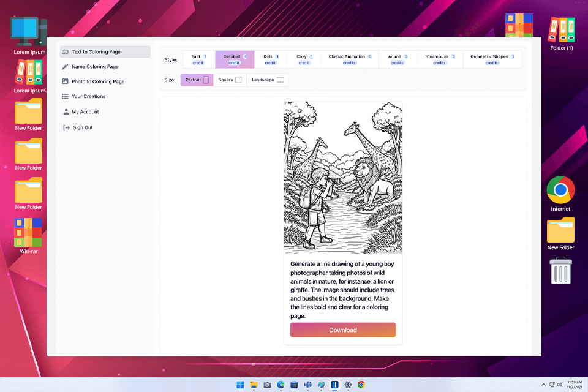This screenshot has height=392, width=588.
Task: Launch Microsoft Edge from the taskbar
Action: [281, 385]
